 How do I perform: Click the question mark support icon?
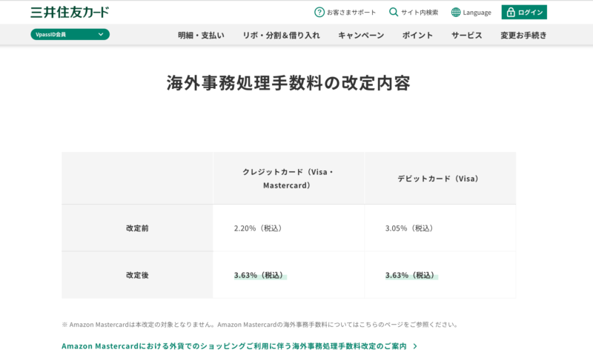[319, 12]
